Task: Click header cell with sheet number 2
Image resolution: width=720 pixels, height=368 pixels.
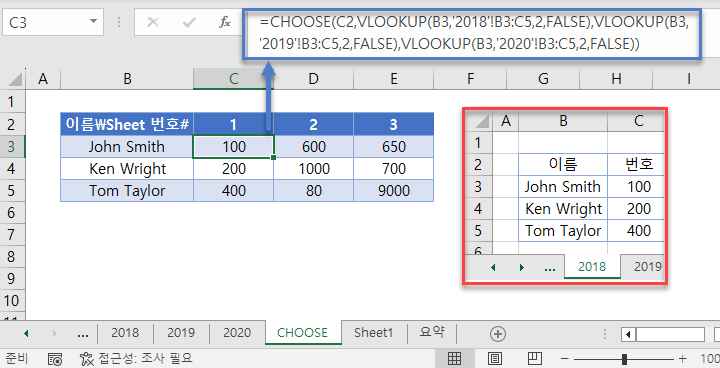Action: [313, 124]
